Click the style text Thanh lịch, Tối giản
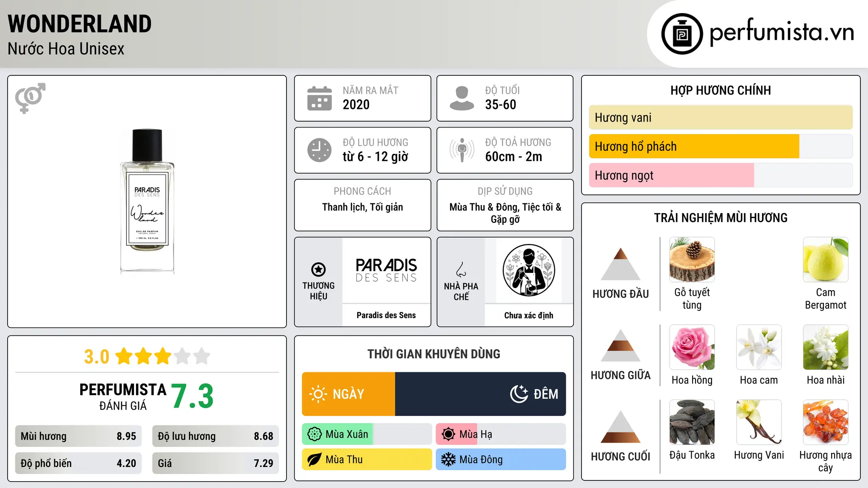 click(362, 207)
